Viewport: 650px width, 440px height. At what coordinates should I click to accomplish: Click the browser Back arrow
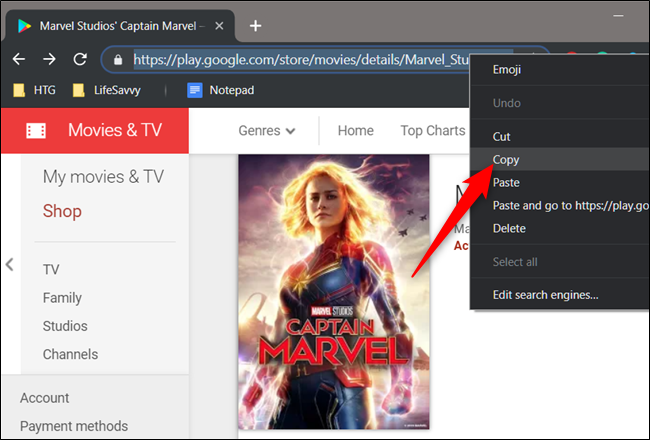[x=19, y=59]
